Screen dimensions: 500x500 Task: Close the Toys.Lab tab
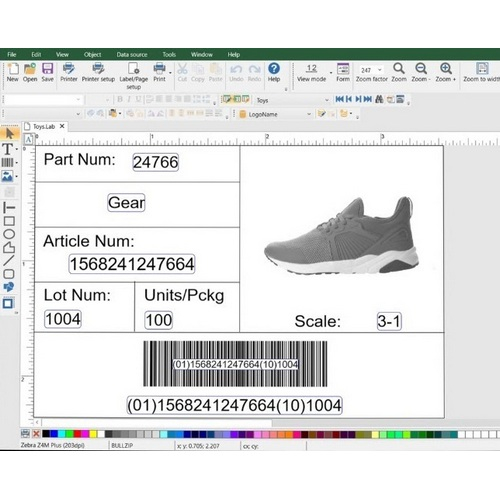pos(62,126)
